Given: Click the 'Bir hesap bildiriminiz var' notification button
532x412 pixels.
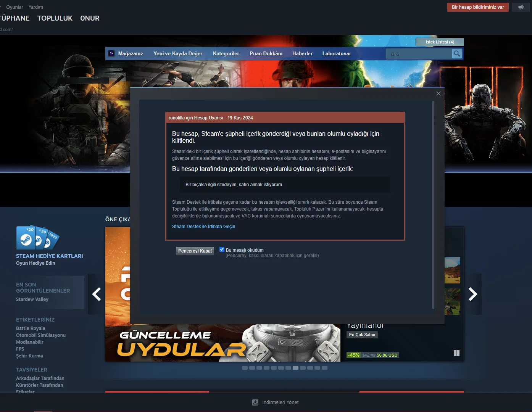Looking at the screenshot, I should click(x=478, y=7).
